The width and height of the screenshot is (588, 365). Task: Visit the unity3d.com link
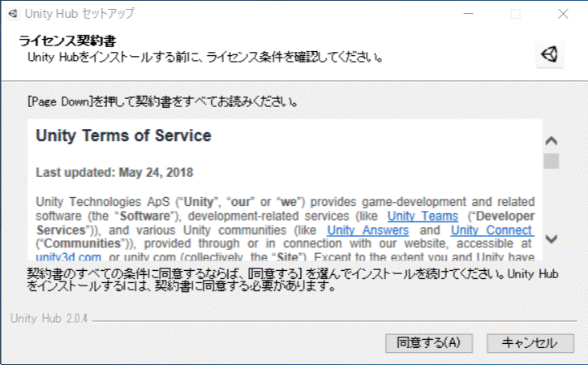[x=68, y=257]
